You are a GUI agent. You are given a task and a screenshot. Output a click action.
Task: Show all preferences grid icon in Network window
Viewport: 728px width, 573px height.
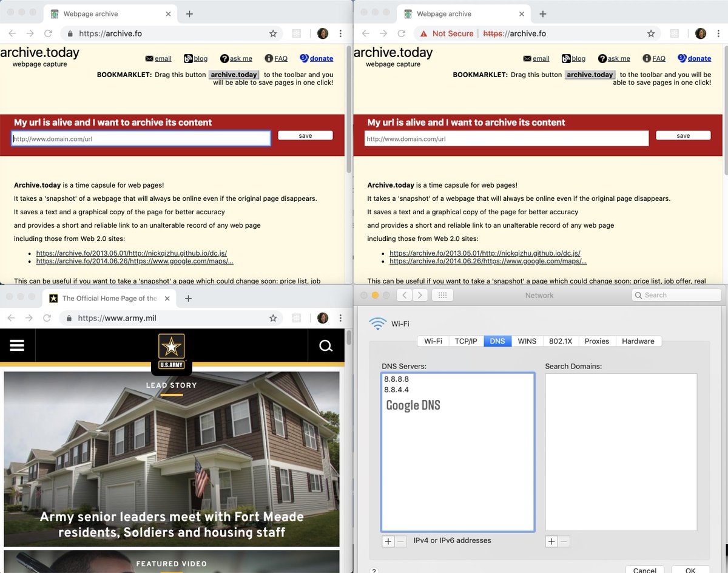(x=442, y=295)
